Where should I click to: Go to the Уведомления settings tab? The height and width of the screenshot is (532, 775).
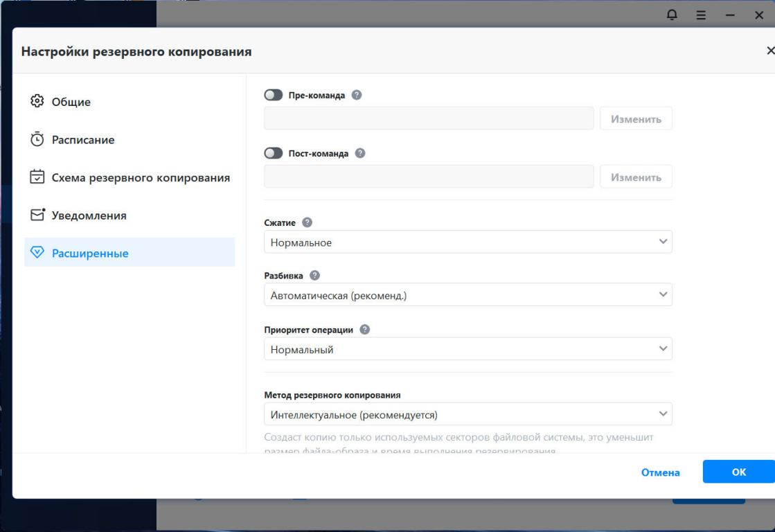coord(89,215)
